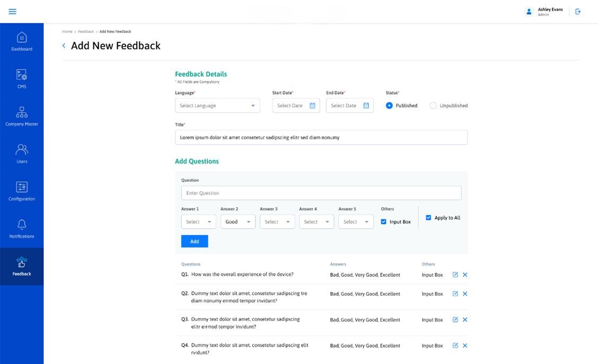Open Company Master from the sidebar

pyautogui.click(x=22, y=113)
